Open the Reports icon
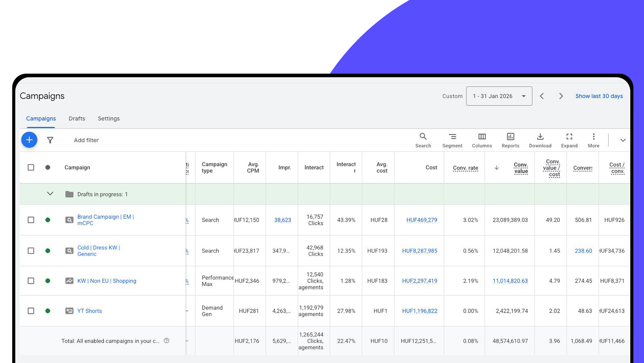Image resolution: width=644 pixels, height=363 pixels. [510, 140]
